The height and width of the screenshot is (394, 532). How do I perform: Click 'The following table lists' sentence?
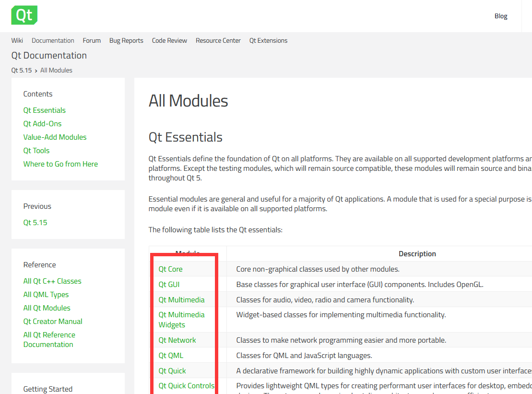pyautogui.click(x=215, y=230)
